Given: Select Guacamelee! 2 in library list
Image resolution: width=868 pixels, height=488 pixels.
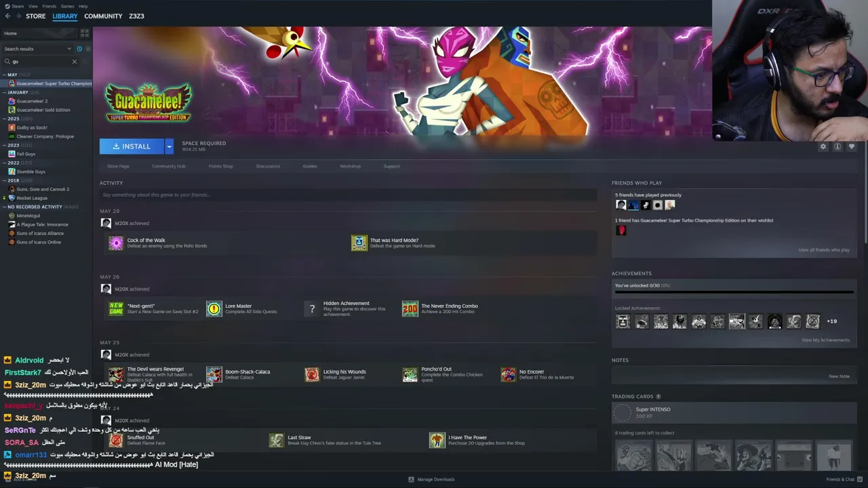Looking at the screenshot, I should [32, 101].
